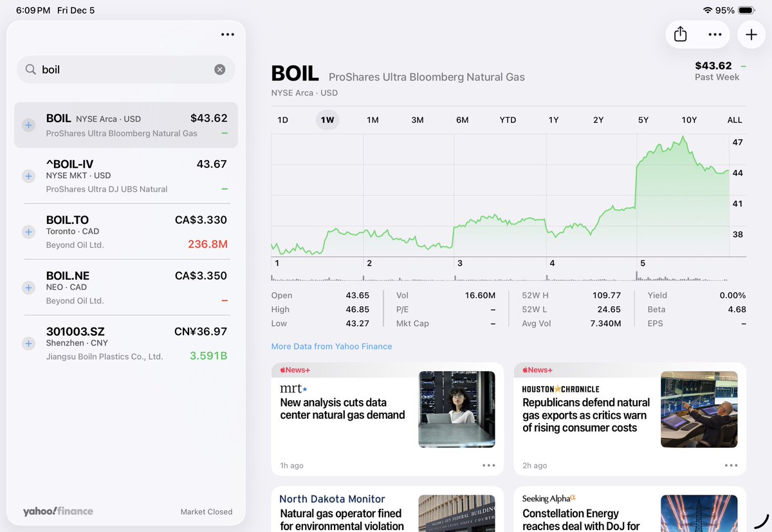Open options for the mrt data center article
The width and height of the screenshot is (772, 532).
(489, 465)
